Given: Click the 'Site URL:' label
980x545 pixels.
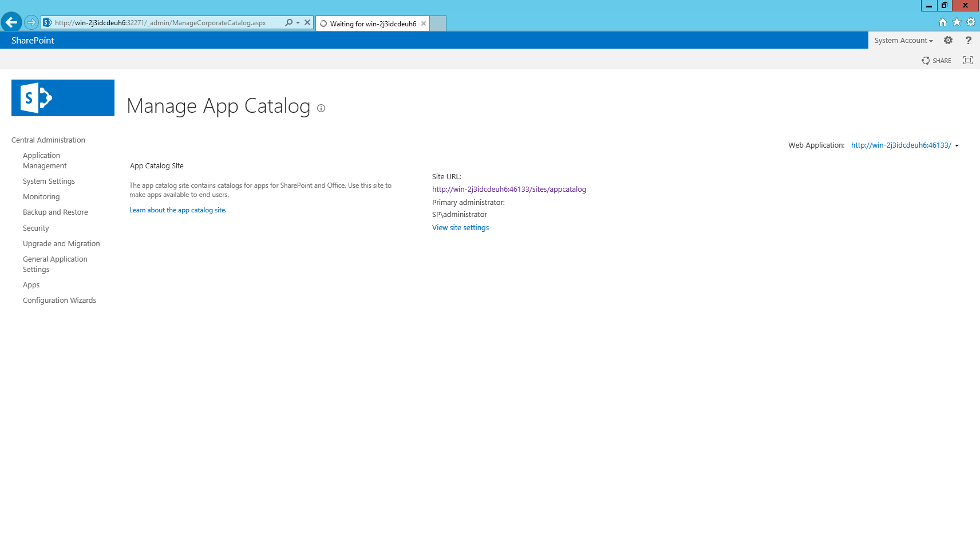Looking at the screenshot, I should pyautogui.click(x=446, y=177).
